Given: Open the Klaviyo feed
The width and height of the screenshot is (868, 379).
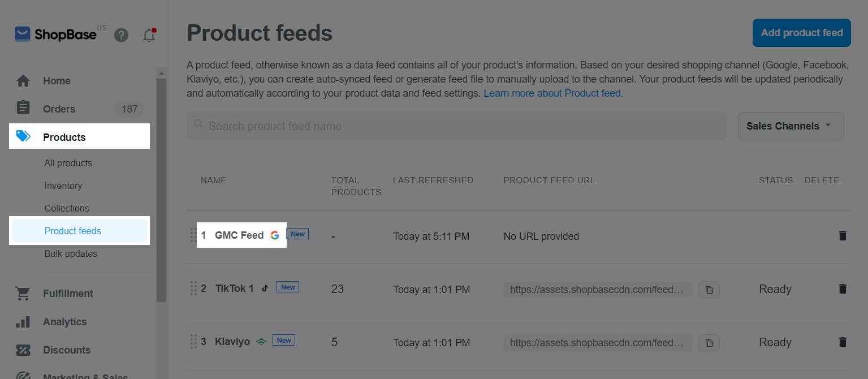Looking at the screenshot, I should [x=232, y=342].
